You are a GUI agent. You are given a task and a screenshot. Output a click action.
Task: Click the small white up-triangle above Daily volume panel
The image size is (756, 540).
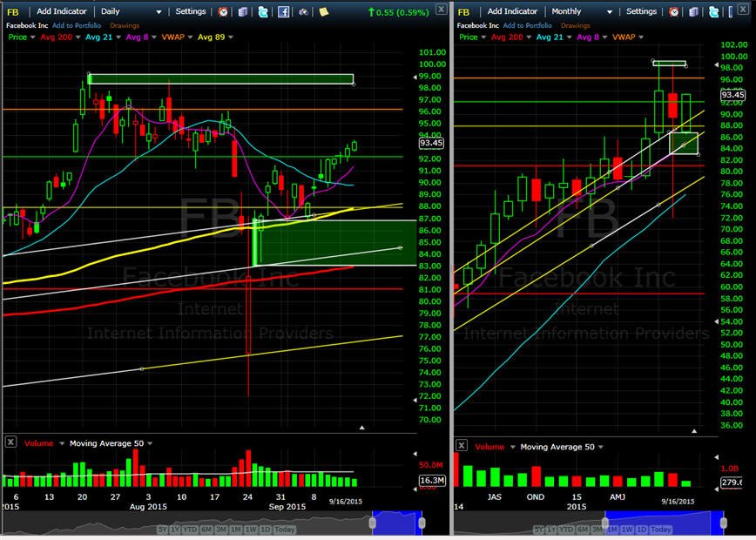[x=362, y=427]
